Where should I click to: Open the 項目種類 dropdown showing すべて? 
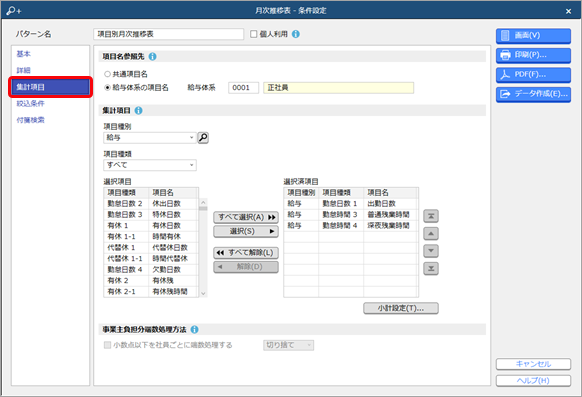click(x=150, y=165)
